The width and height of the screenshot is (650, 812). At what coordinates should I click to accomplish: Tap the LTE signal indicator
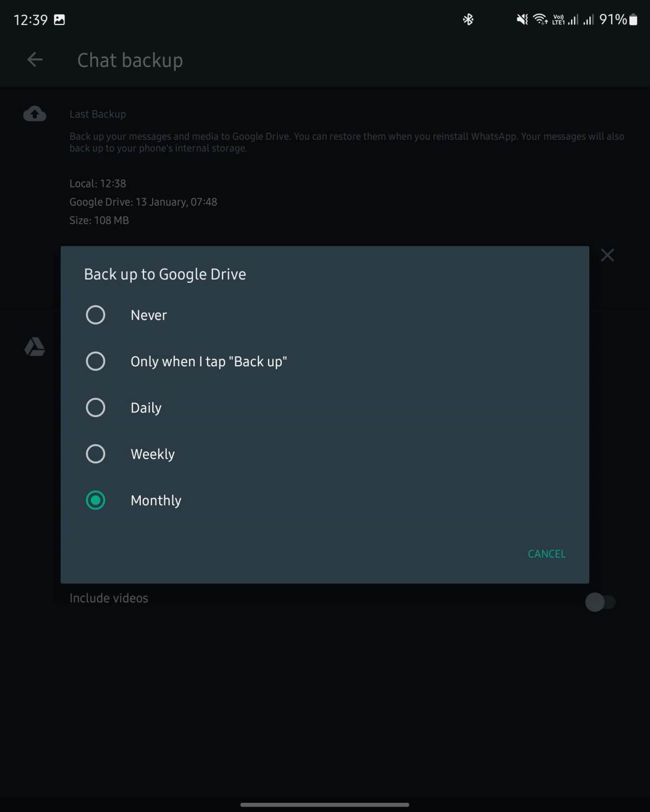click(x=559, y=20)
